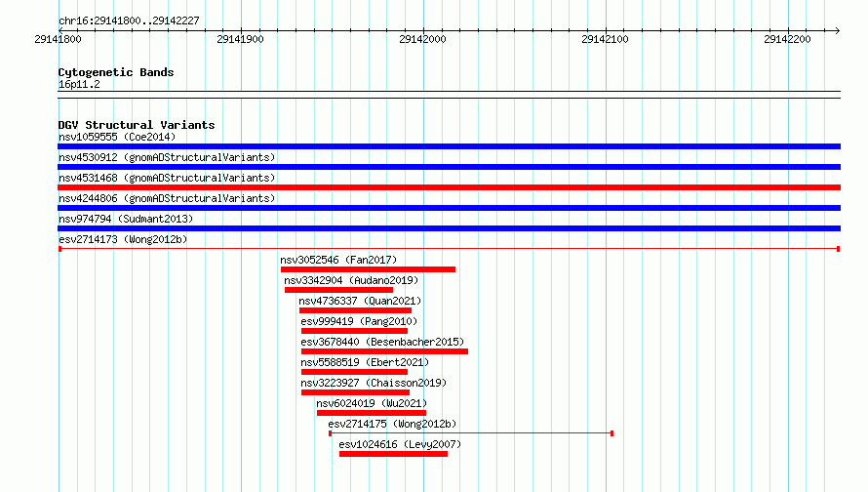This screenshot has height=492, width=868.
Task: Select the red bar under nsv3342904
Action: [338, 290]
